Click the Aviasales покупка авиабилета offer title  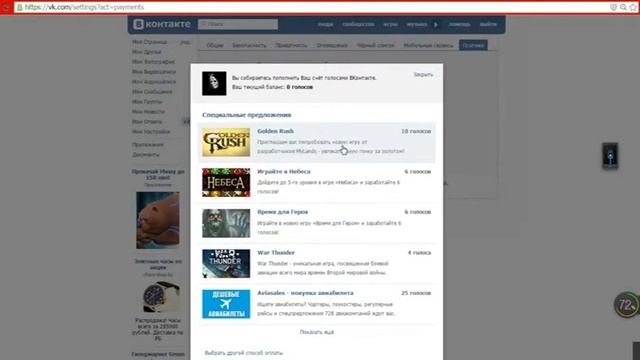[305, 293]
